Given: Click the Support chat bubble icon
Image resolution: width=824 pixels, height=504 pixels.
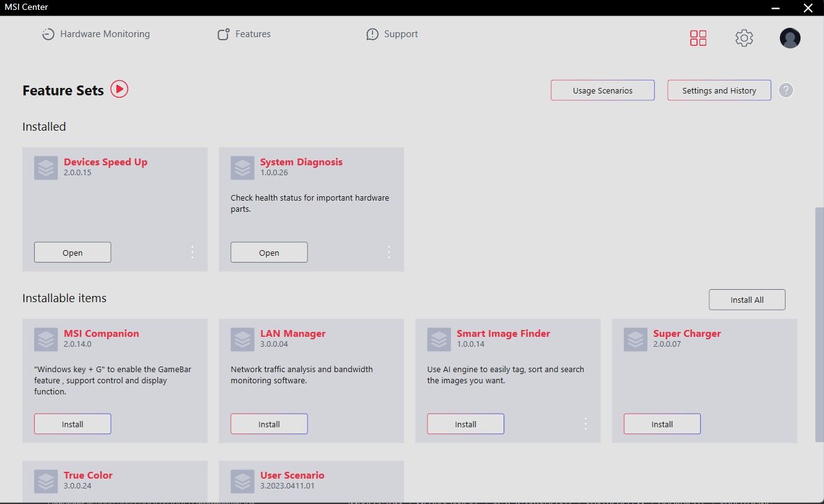Looking at the screenshot, I should (372, 35).
